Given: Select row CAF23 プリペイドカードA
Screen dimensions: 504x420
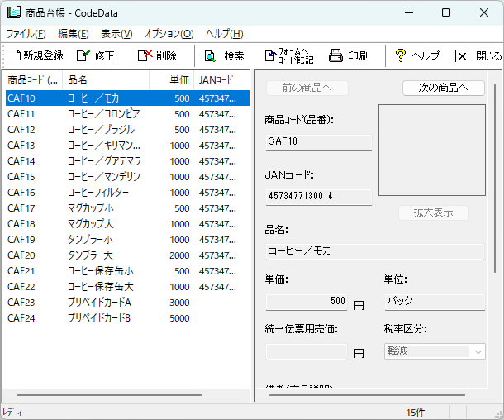Looking at the screenshot, I should 127,303.
